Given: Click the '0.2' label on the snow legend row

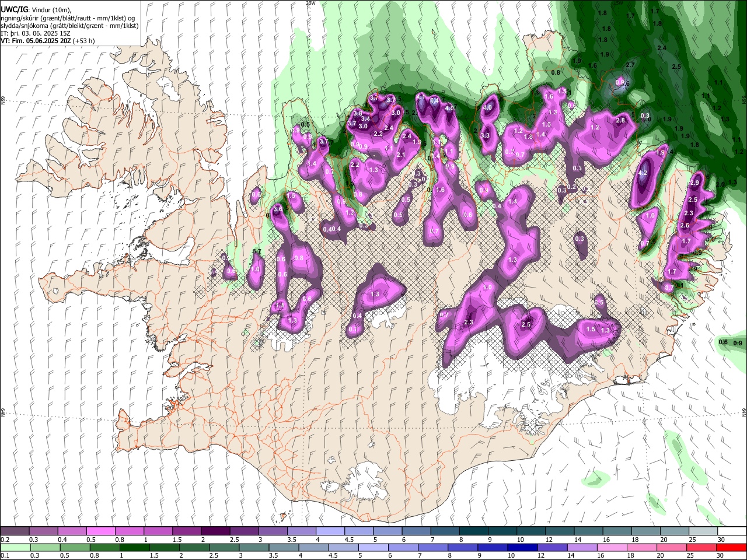Looking at the screenshot, I should pos(5,540).
